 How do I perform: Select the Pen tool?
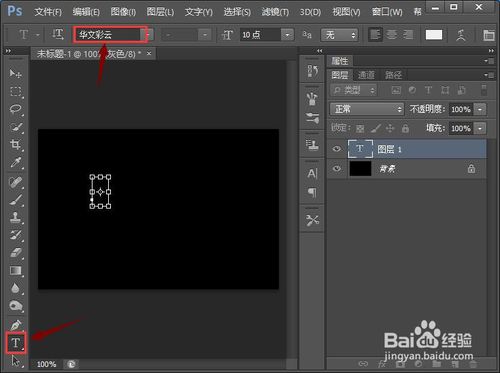pos(15,325)
